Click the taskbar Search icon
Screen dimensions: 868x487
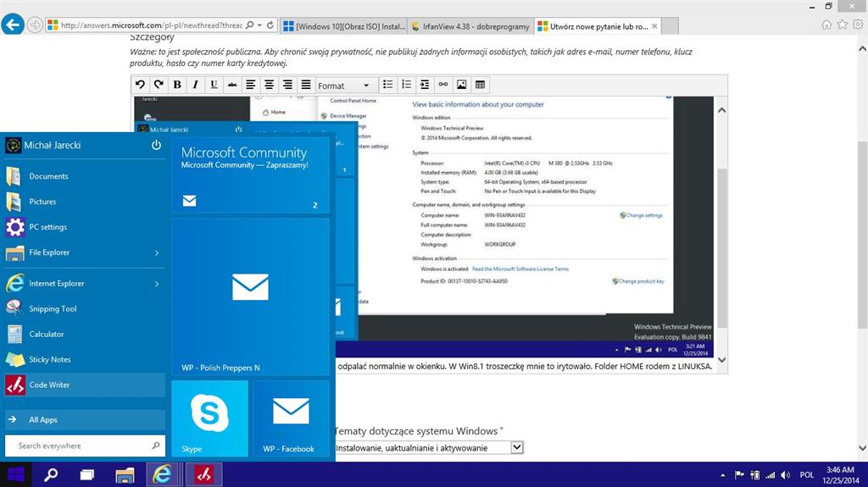tap(51, 475)
